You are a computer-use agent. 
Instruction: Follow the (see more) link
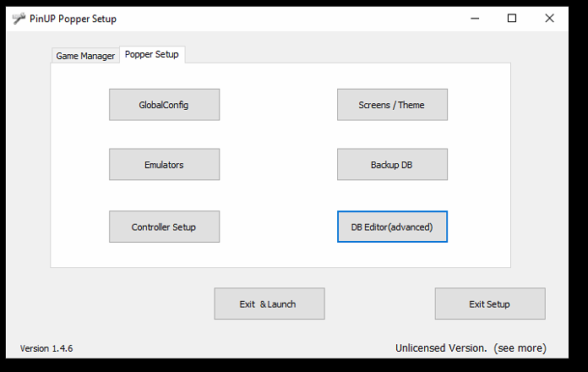point(520,348)
